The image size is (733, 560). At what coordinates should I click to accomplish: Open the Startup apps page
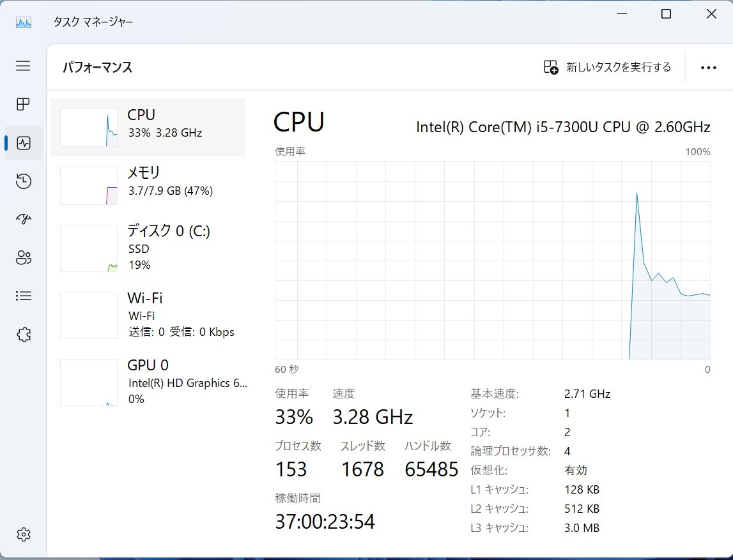pos(23,220)
